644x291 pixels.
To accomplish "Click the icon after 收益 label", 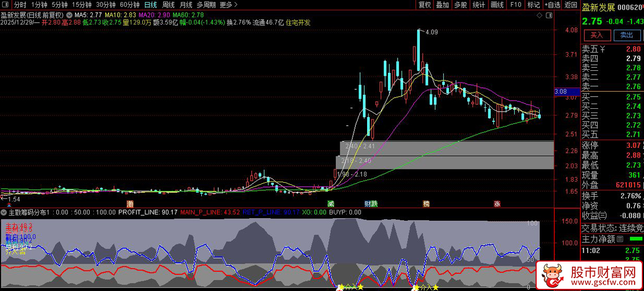I will click(603, 215).
